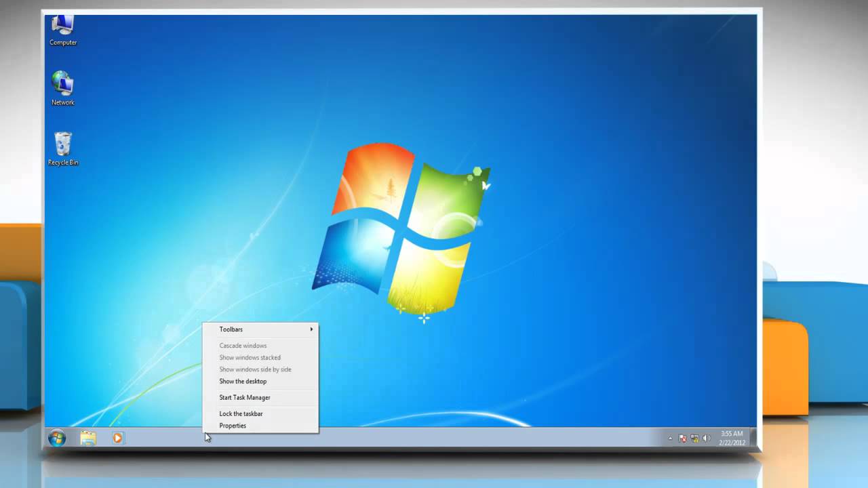Select the Network desktop icon
The height and width of the screenshot is (488, 868).
click(x=63, y=89)
